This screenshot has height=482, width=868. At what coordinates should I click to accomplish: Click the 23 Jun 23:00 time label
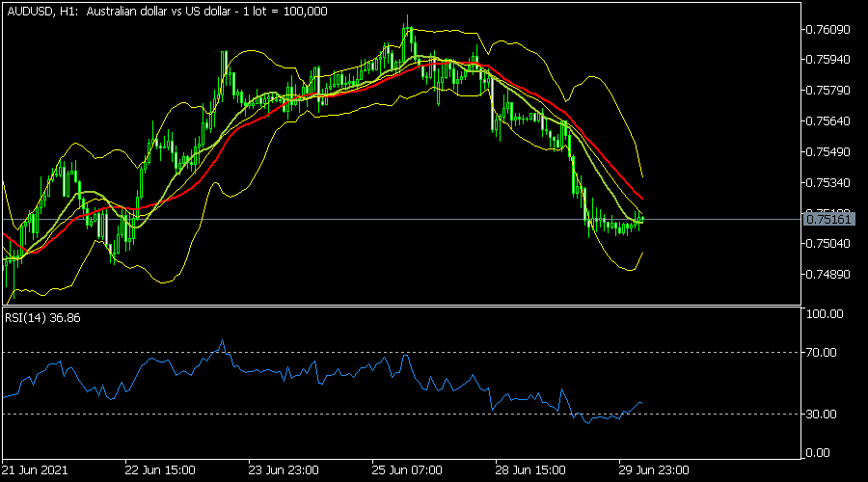pos(283,471)
